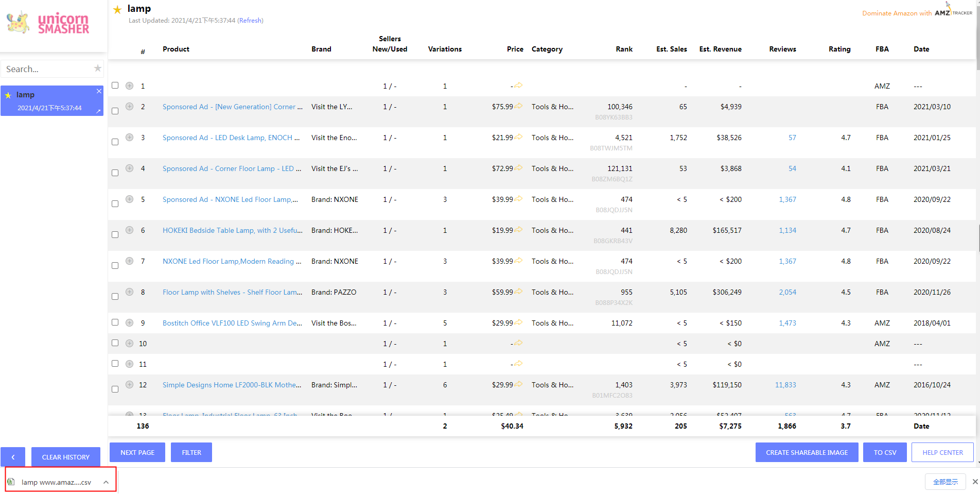Expand details for row 2 plus icon
The width and height of the screenshot is (980, 494).
click(130, 107)
